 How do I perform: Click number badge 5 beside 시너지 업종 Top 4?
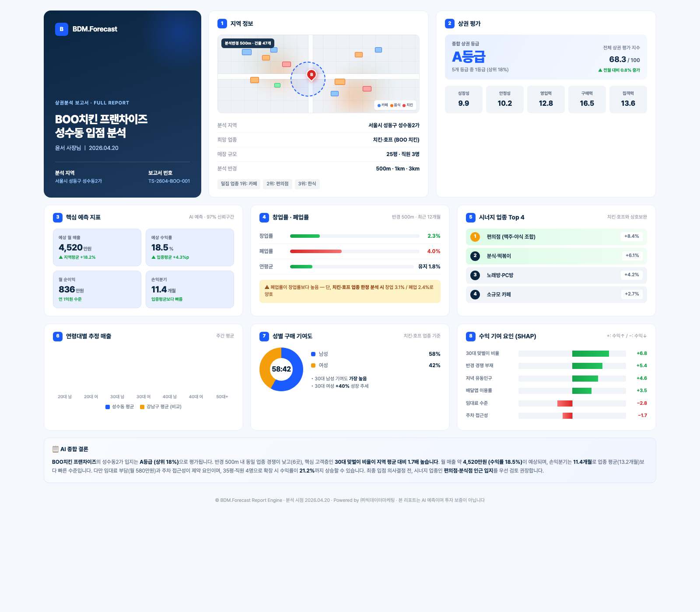[471, 217]
